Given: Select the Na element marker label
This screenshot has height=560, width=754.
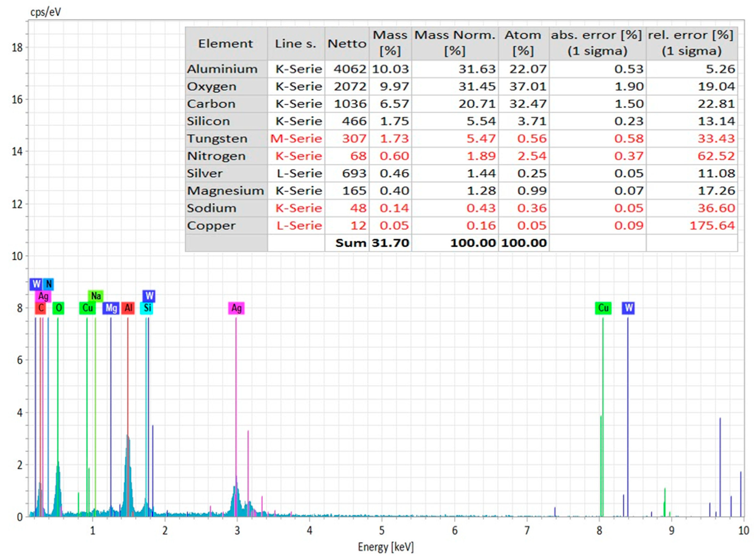Looking at the screenshot, I should 96,296.
